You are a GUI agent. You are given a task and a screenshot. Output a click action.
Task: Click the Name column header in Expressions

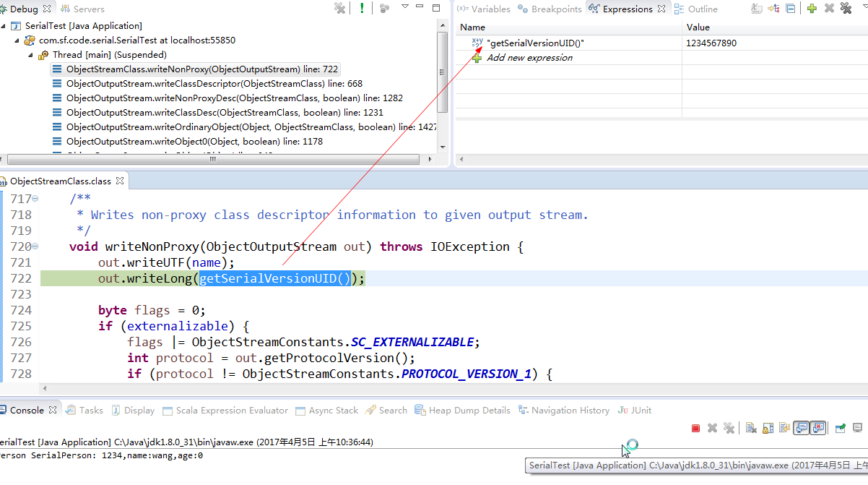click(569, 27)
